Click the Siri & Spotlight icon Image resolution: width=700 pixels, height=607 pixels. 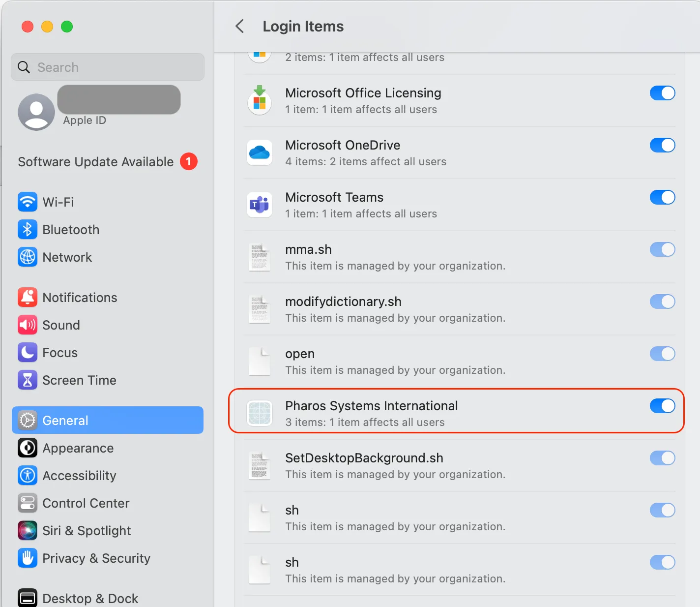28,530
